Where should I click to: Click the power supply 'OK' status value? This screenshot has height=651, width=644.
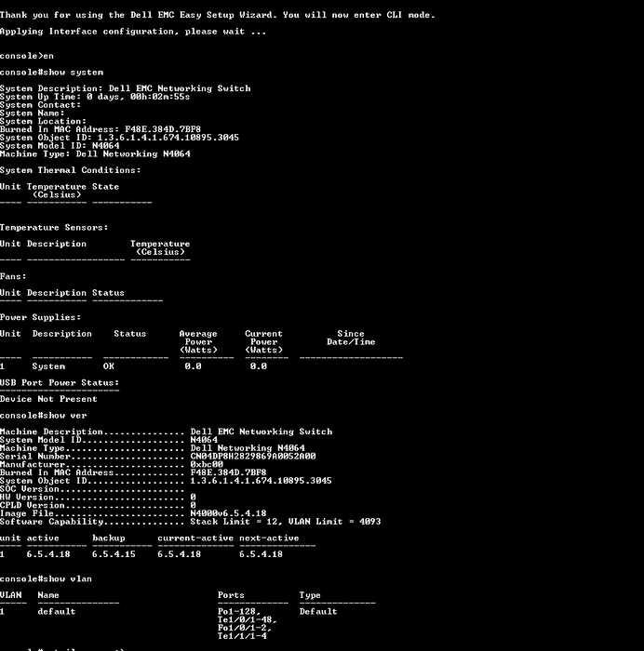click(109, 366)
